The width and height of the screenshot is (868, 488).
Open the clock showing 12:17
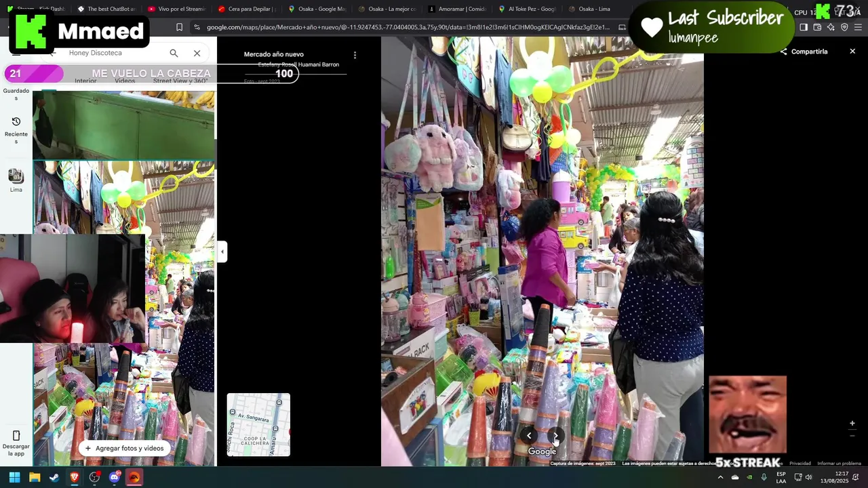tap(835, 477)
